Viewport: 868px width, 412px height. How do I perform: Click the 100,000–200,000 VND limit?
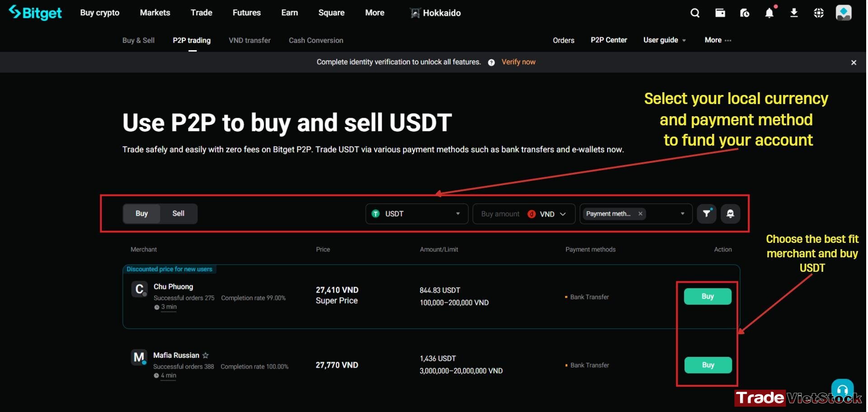[x=454, y=303]
